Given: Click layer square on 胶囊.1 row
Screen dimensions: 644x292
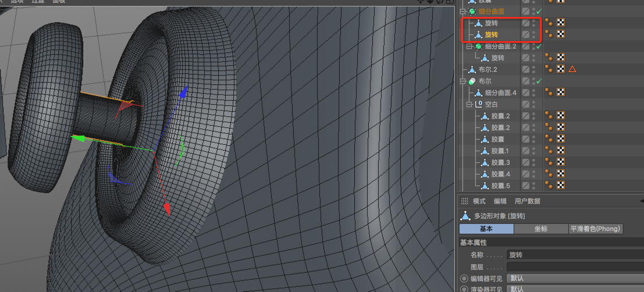Looking at the screenshot, I should 526,151.
